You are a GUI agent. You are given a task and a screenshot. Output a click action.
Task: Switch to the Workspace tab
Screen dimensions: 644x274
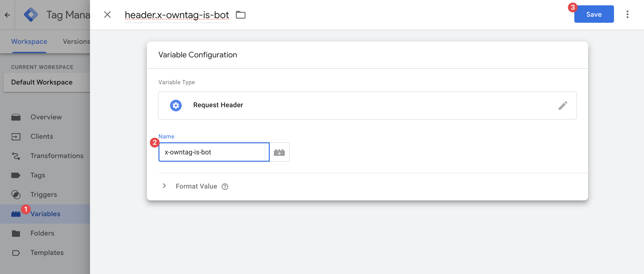[29, 42]
